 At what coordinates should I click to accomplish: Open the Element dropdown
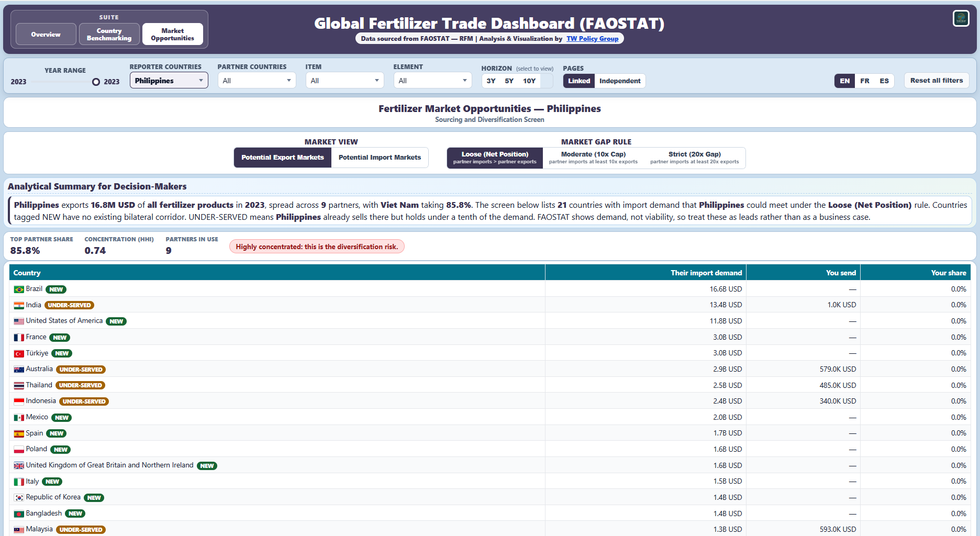[x=432, y=81]
